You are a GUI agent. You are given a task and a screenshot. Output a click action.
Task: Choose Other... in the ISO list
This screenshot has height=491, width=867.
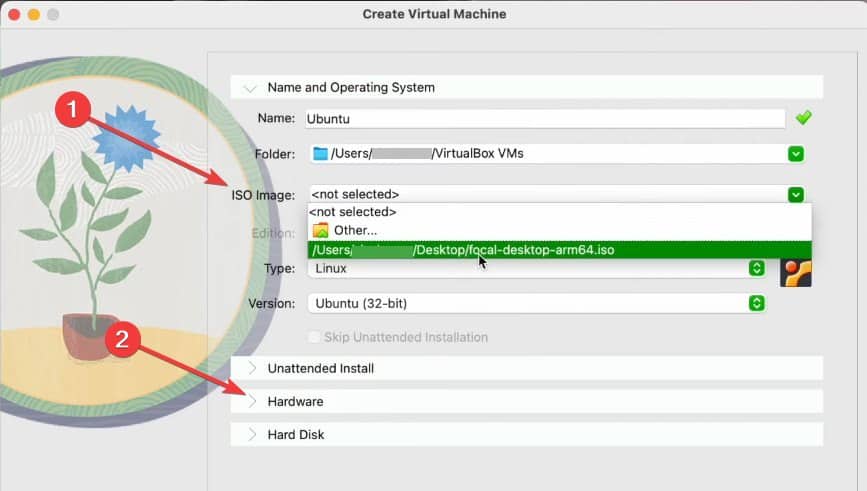(x=560, y=231)
